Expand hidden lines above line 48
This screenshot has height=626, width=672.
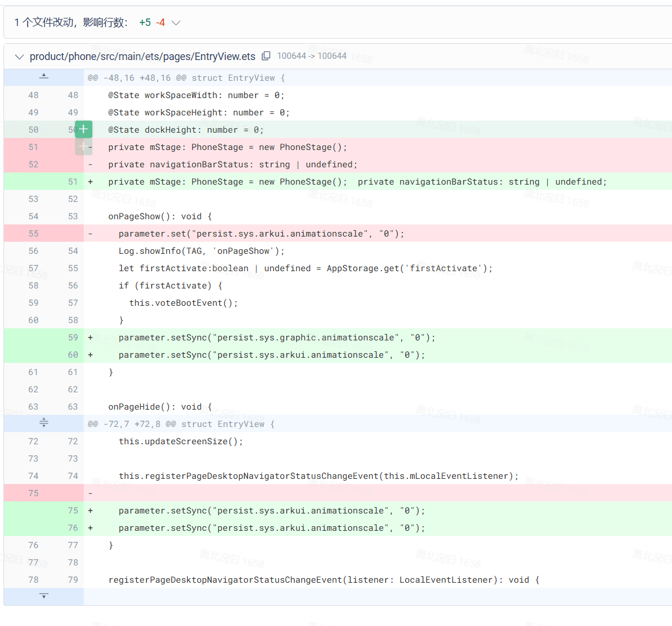(x=44, y=77)
